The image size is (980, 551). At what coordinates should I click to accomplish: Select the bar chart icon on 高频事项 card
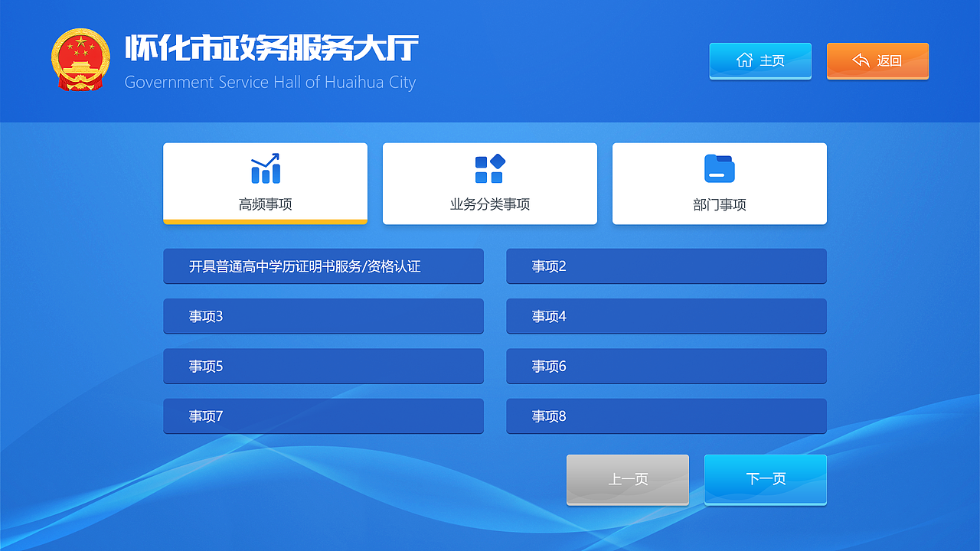265,168
